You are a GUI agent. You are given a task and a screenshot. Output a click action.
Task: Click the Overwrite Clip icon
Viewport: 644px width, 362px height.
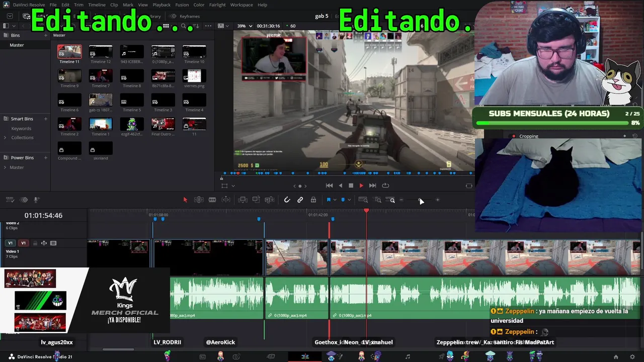point(256,200)
